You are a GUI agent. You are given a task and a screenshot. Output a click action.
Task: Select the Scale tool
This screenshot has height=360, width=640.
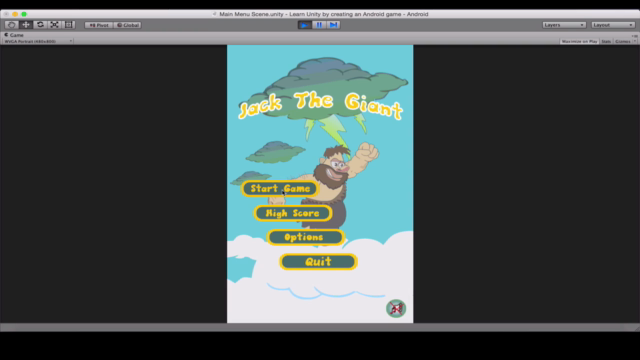tap(54, 25)
